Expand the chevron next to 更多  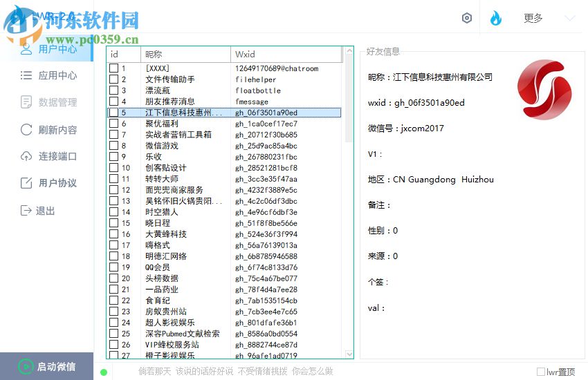(x=570, y=18)
